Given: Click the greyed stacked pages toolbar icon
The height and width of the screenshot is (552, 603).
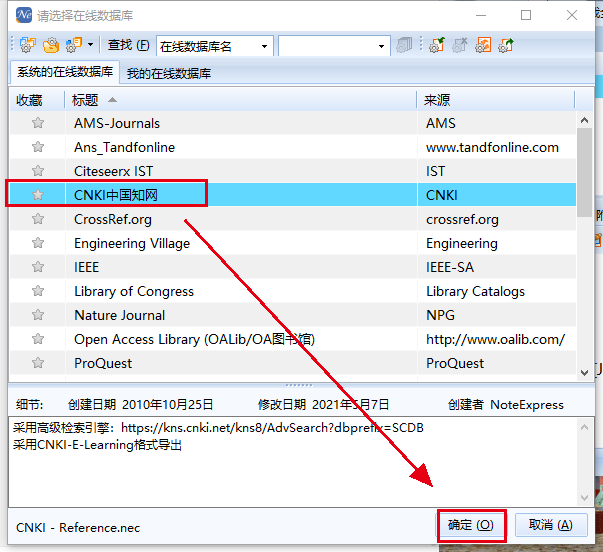Looking at the screenshot, I should coord(404,45).
